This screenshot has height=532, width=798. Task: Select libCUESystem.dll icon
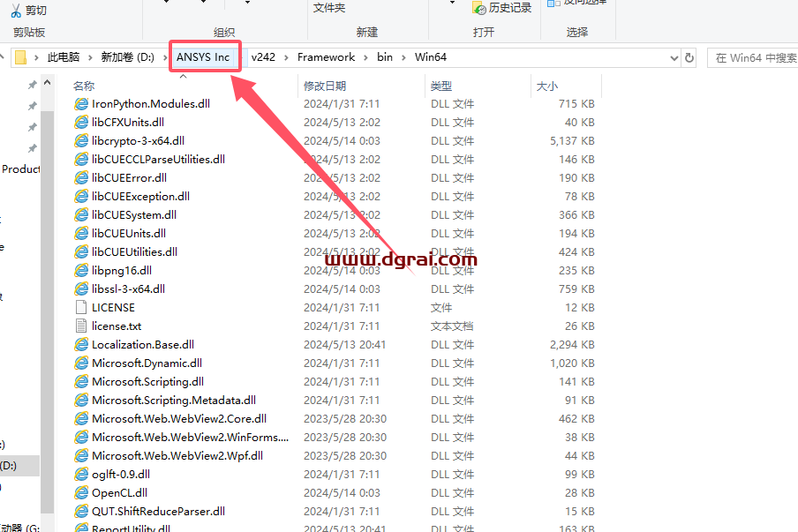81,214
